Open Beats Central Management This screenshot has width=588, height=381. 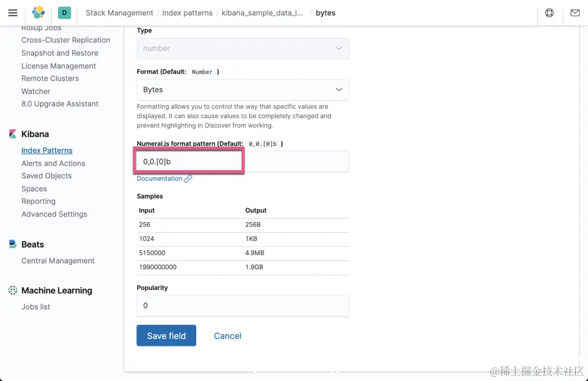coord(58,260)
